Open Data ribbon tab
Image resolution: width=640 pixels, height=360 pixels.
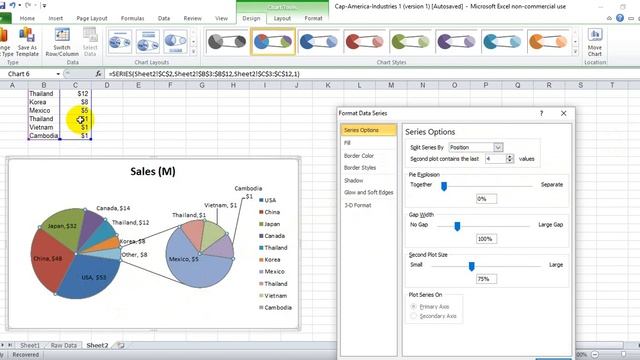pyautogui.click(x=164, y=18)
